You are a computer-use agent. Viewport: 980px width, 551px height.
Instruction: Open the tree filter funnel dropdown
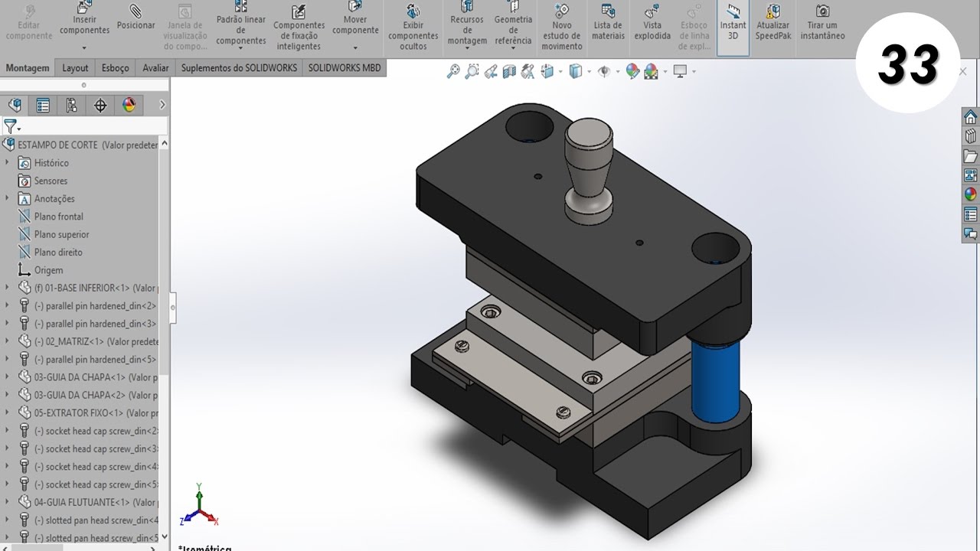click(x=11, y=126)
